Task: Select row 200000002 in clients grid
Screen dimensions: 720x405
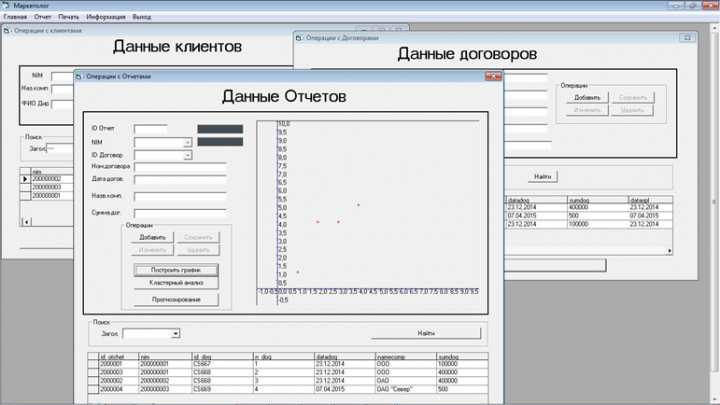Action: pos(46,179)
